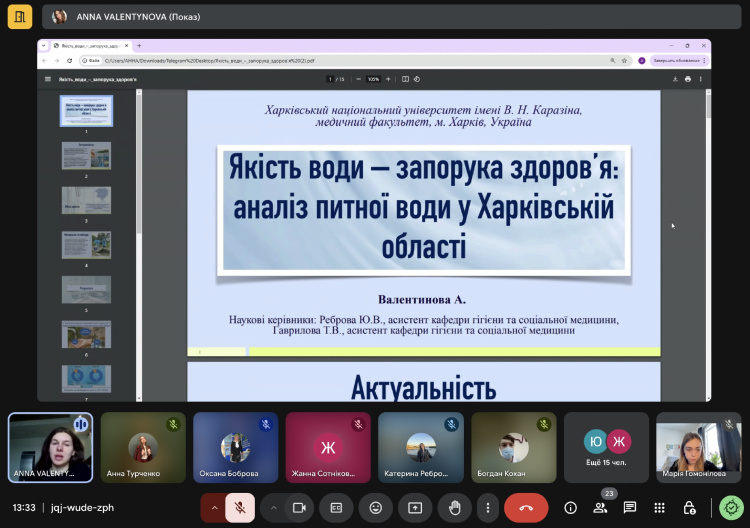Open PDF page 5 thumbnail
The height and width of the screenshot is (528, 750).
(87, 289)
